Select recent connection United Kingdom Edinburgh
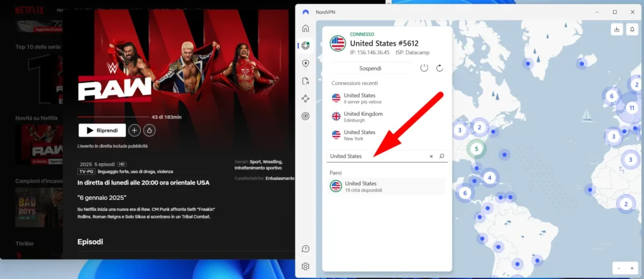This screenshot has height=279, width=644. (x=387, y=117)
